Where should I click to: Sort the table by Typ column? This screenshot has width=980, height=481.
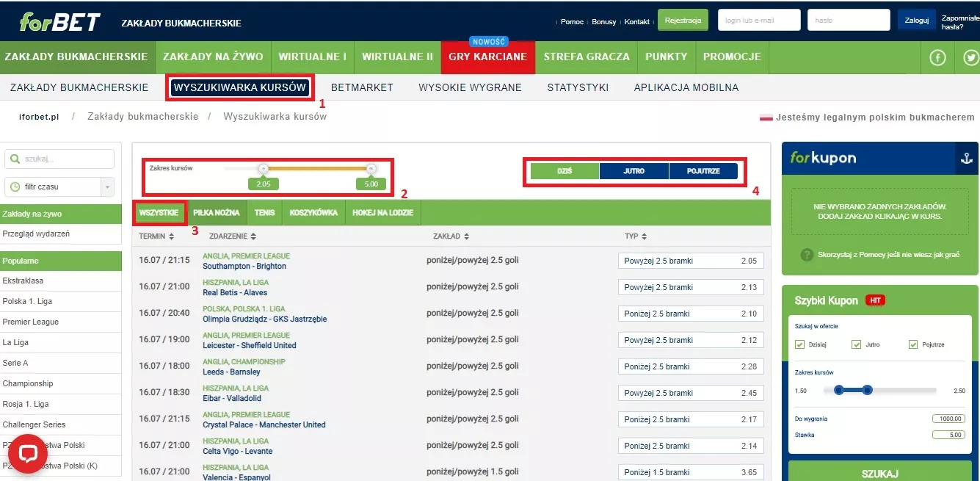(x=636, y=236)
